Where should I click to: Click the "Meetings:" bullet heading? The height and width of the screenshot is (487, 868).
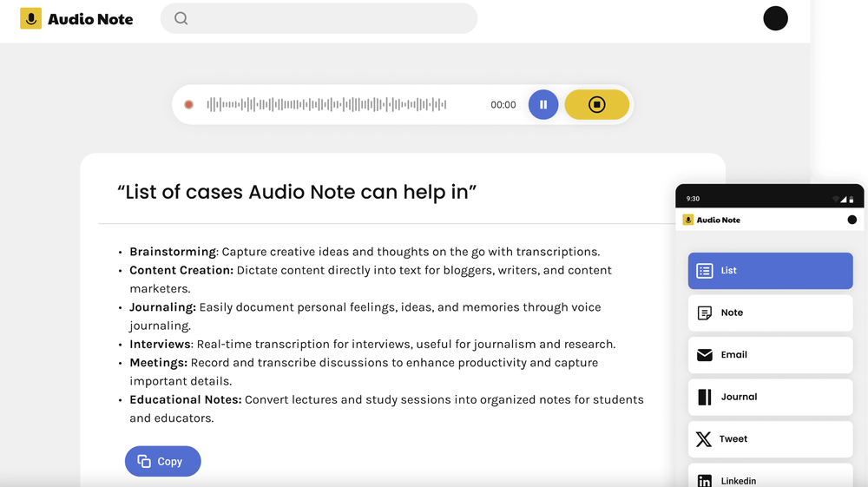[x=158, y=363]
